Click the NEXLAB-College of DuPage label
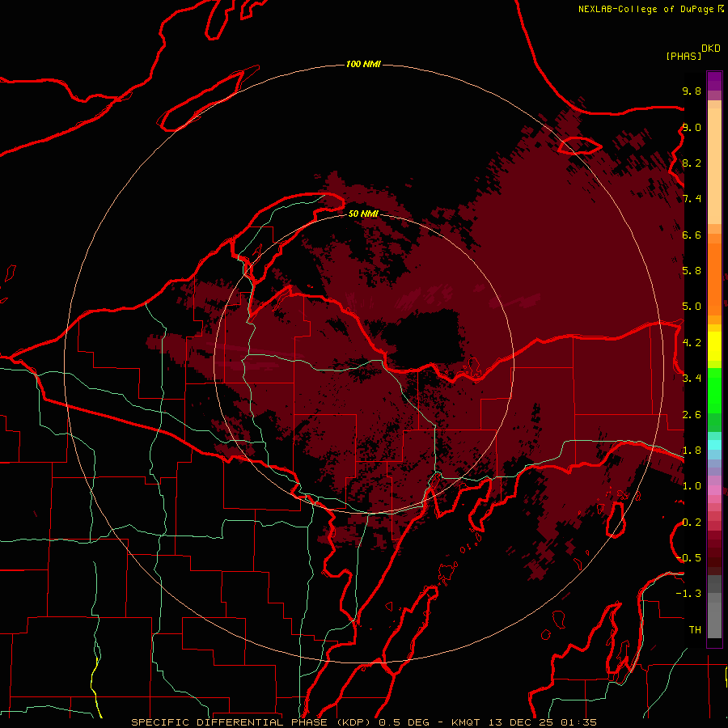This screenshot has height=728, width=728. point(645,9)
